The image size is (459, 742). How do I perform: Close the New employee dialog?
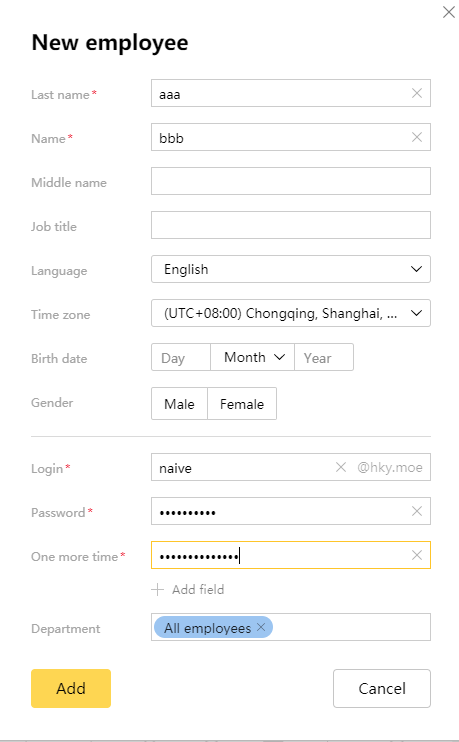click(449, 12)
